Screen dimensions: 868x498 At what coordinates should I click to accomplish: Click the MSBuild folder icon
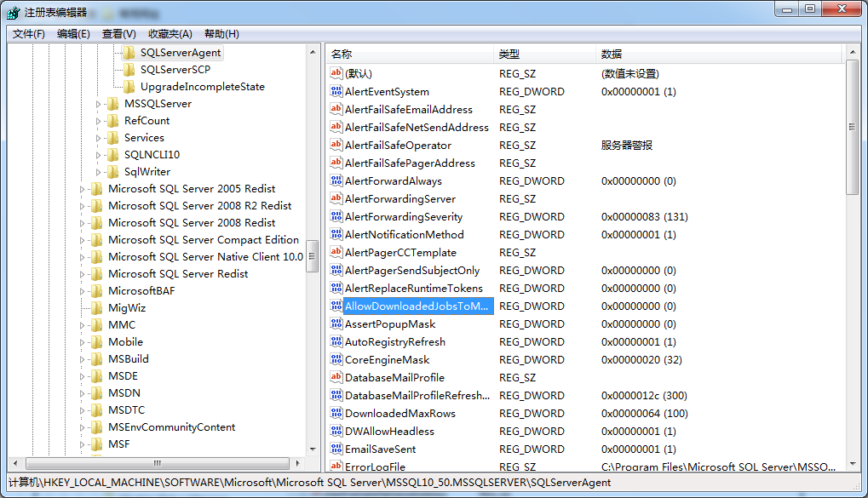click(96, 359)
